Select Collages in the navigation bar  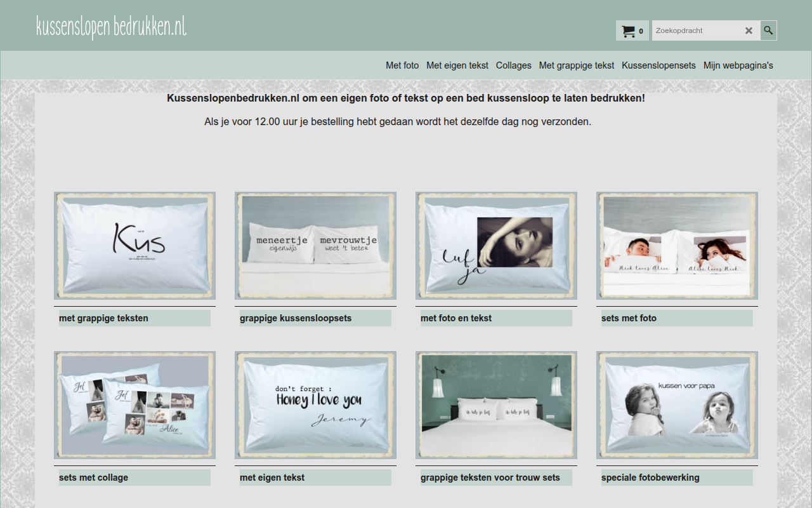click(514, 65)
